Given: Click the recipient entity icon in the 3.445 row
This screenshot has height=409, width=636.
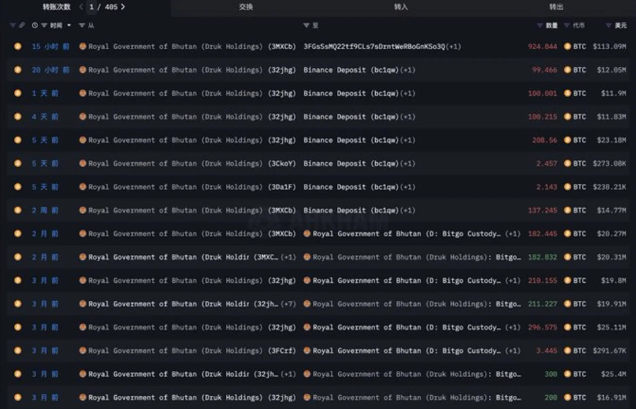Looking at the screenshot, I should [307, 350].
